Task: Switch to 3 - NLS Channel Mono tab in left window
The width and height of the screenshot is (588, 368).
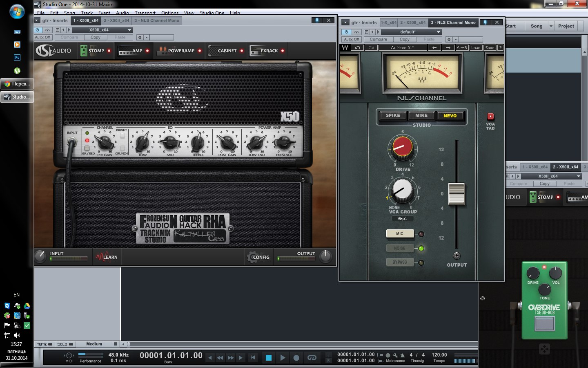Action: point(157,20)
